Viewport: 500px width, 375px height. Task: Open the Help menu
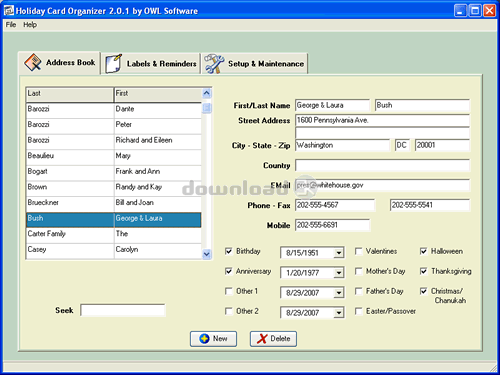tap(30, 25)
